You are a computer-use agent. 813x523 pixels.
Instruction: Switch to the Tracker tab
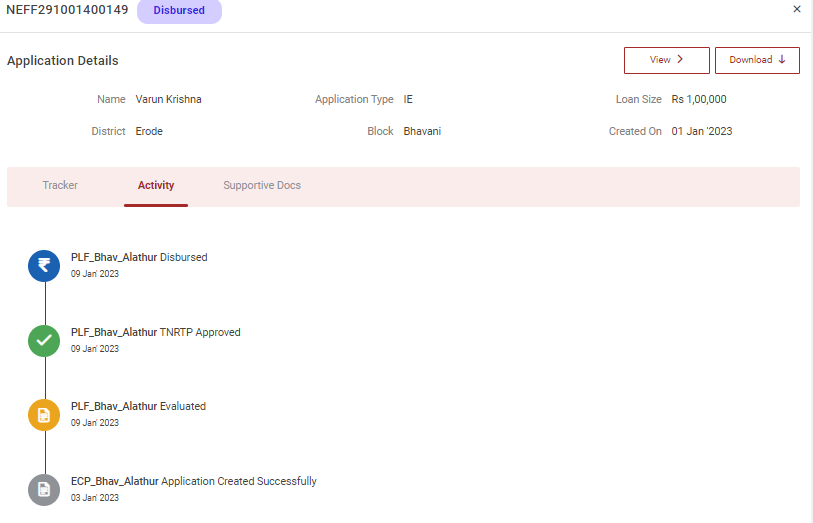pyautogui.click(x=60, y=185)
